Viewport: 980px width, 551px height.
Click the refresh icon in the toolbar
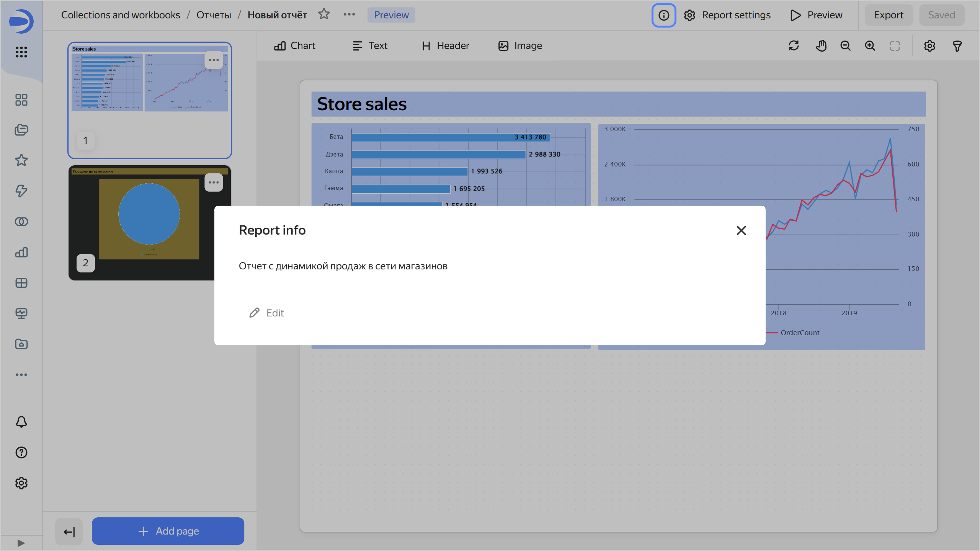(x=794, y=46)
